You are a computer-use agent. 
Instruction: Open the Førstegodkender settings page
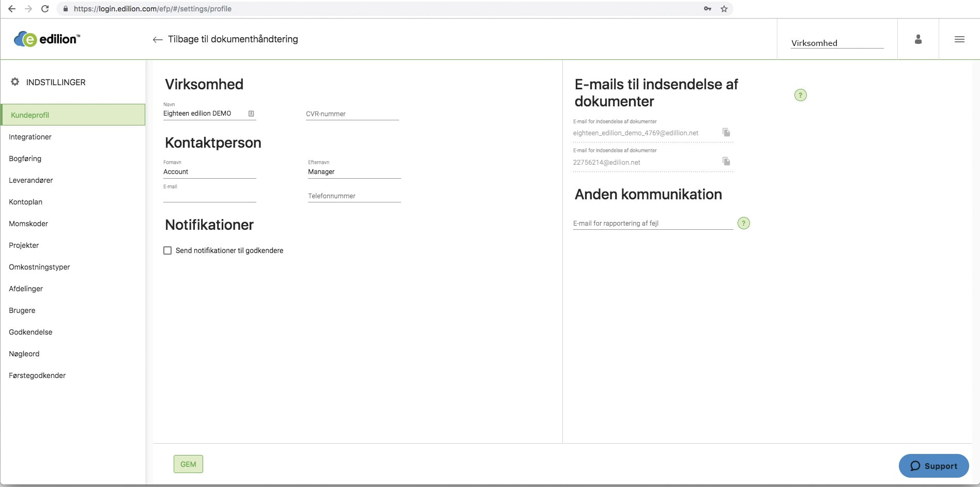coord(37,375)
